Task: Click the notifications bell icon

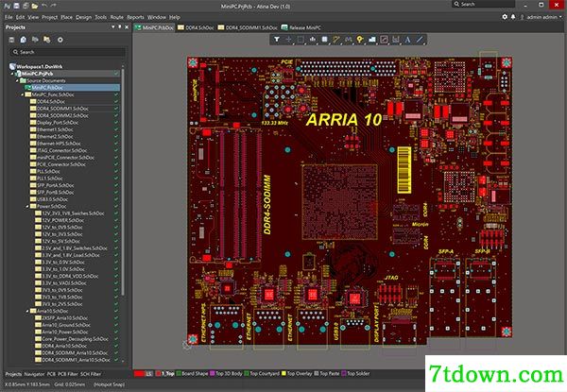Action: (513, 17)
